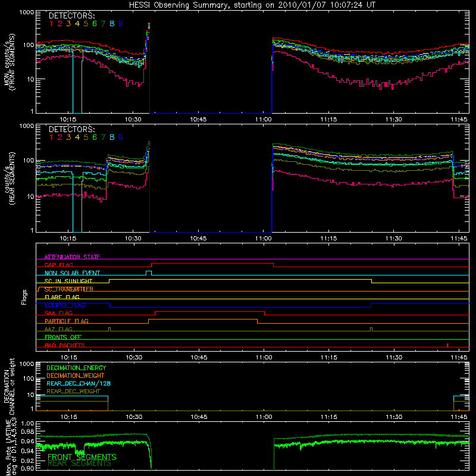Click the GAP_FLAG label
The width and height of the screenshot is (476, 476).
coord(58,265)
